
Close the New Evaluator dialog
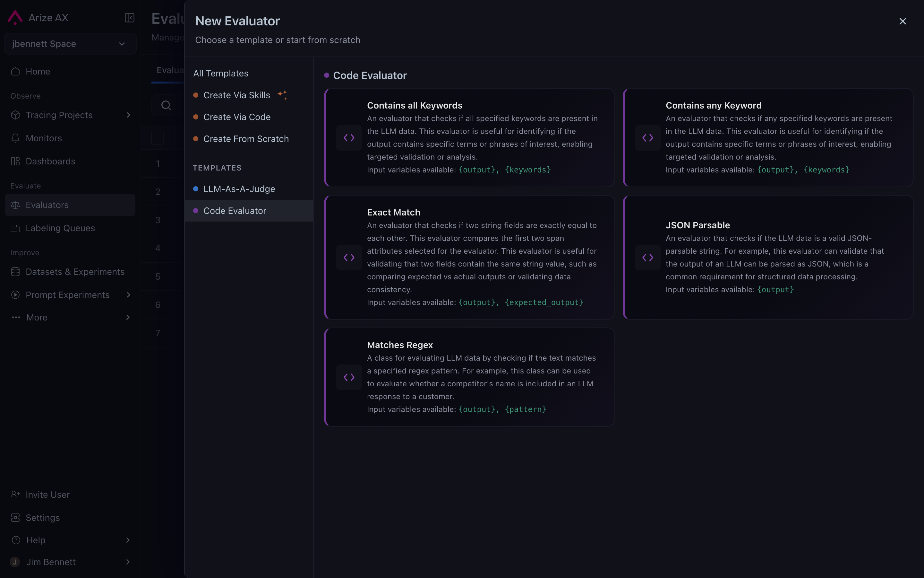click(x=903, y=21)
